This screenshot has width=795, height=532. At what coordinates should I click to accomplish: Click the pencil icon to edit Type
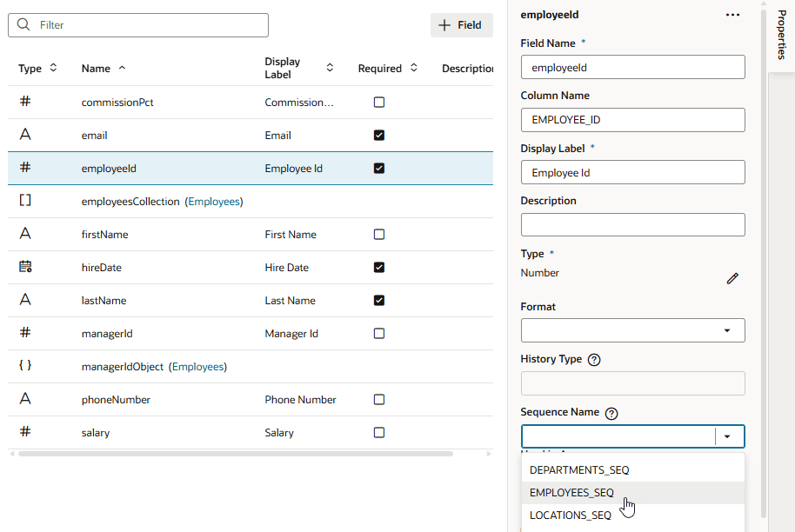pyautogui.click(x=732, y=278)
